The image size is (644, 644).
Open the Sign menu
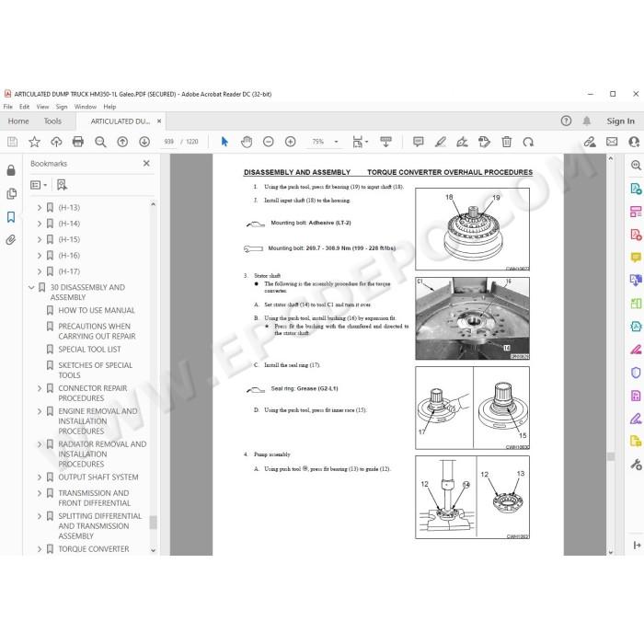62,107
